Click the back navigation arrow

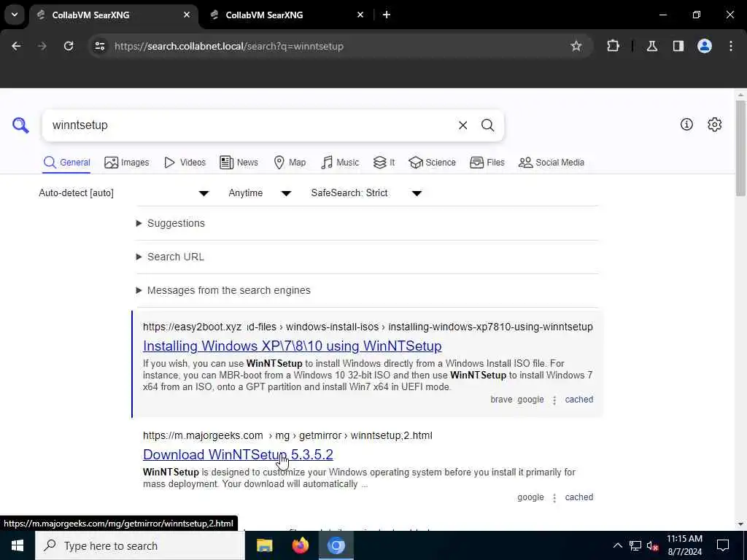click(16, 46)
